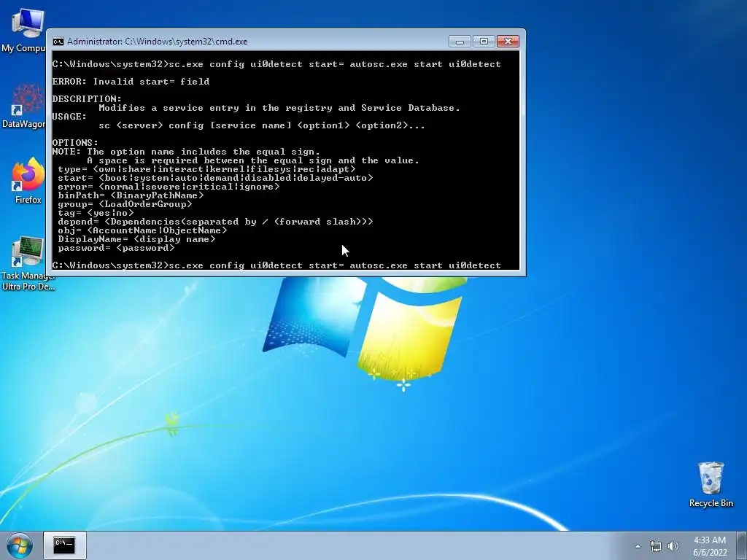
Task: Click the 'depend=' dependencies line
Action: pos(215,222)
